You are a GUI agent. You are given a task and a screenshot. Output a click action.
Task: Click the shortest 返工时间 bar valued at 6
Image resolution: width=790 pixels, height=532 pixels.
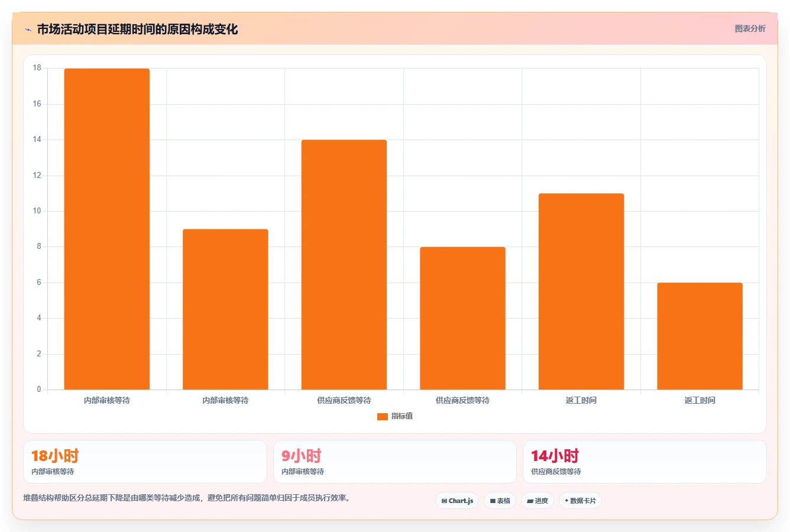700,336
